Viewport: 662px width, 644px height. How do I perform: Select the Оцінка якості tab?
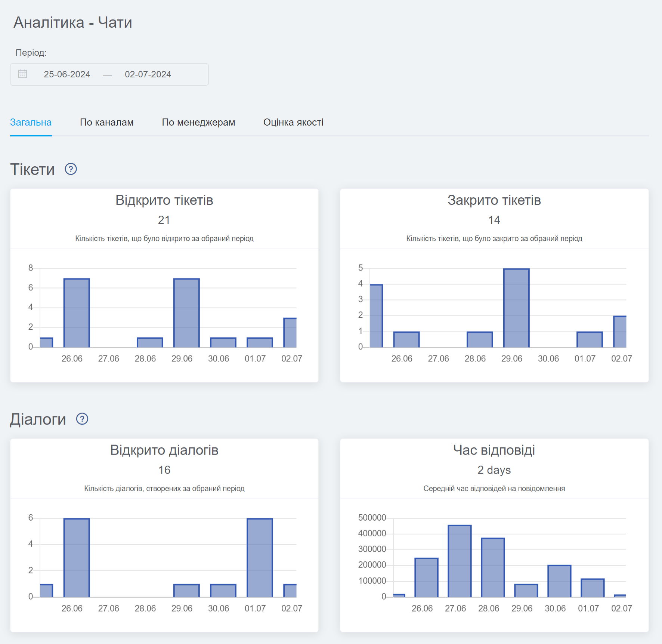(x=293, y=122)
